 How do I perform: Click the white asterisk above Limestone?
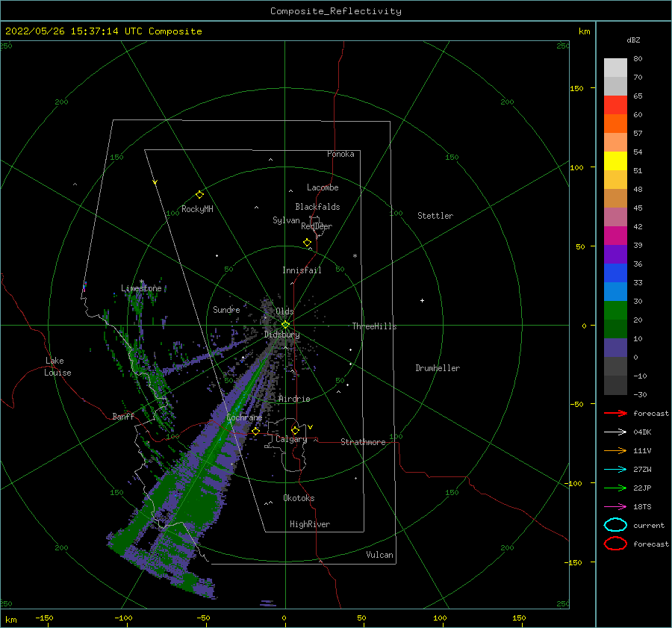point(141,282)
